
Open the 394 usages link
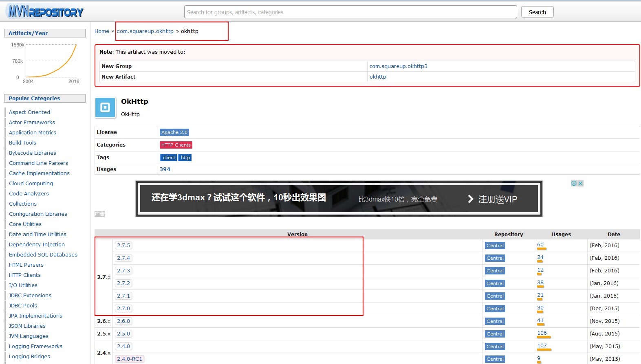coord(165,169)
